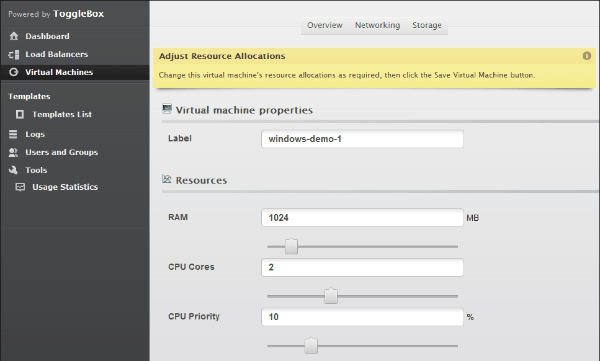
Task: Click the Templates sidebar heading
Action: (29, 96)
